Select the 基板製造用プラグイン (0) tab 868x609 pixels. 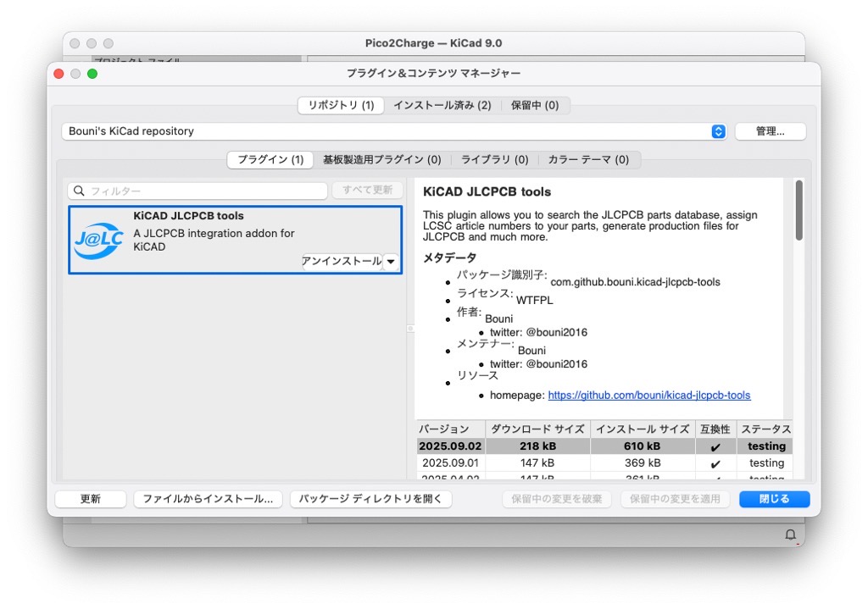pyautogui.click(x=381, y=159)
